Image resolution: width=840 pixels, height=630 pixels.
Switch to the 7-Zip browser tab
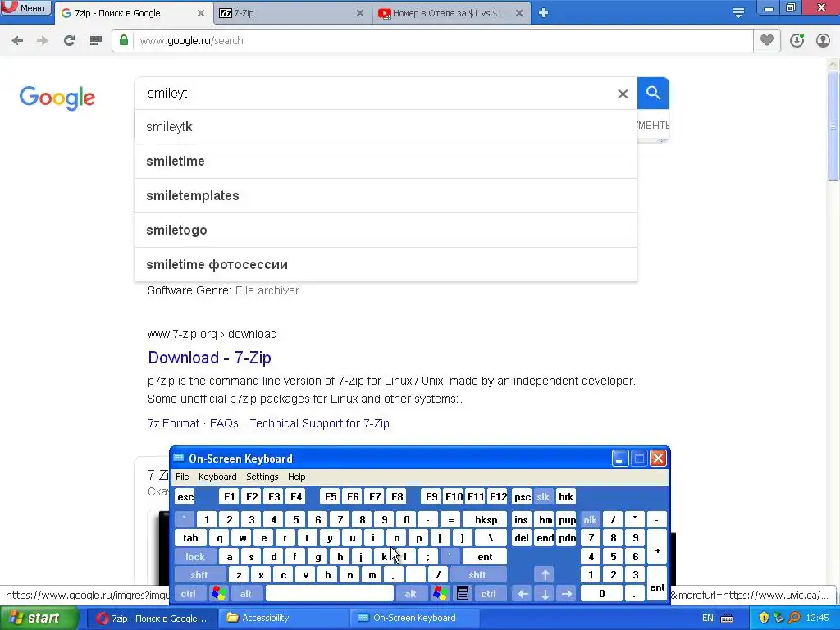click(292, 13)
